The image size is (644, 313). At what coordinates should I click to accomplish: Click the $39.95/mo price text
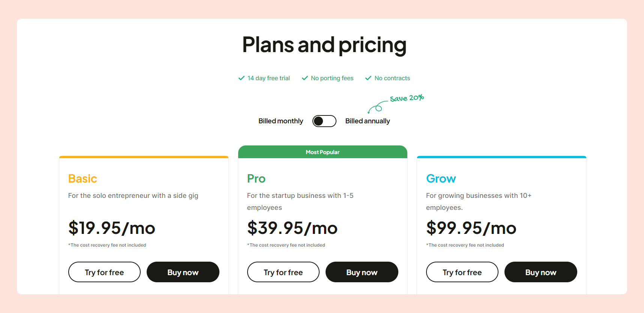point(292,228)
